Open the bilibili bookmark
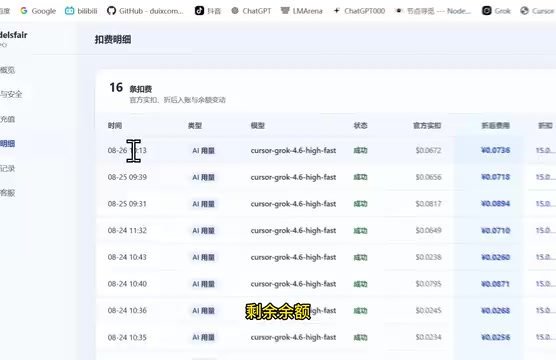The height and width of the screenshot is (360, 556). [81, 11]
